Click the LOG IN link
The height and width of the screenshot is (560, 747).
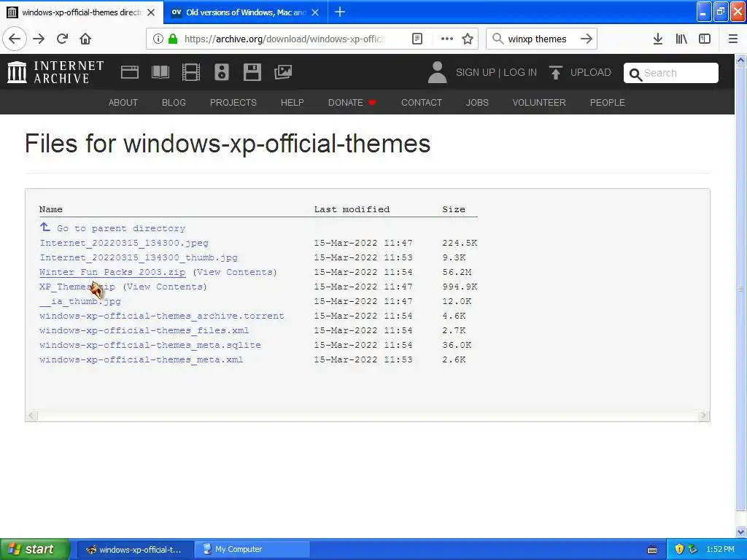(x=520, y=72)
